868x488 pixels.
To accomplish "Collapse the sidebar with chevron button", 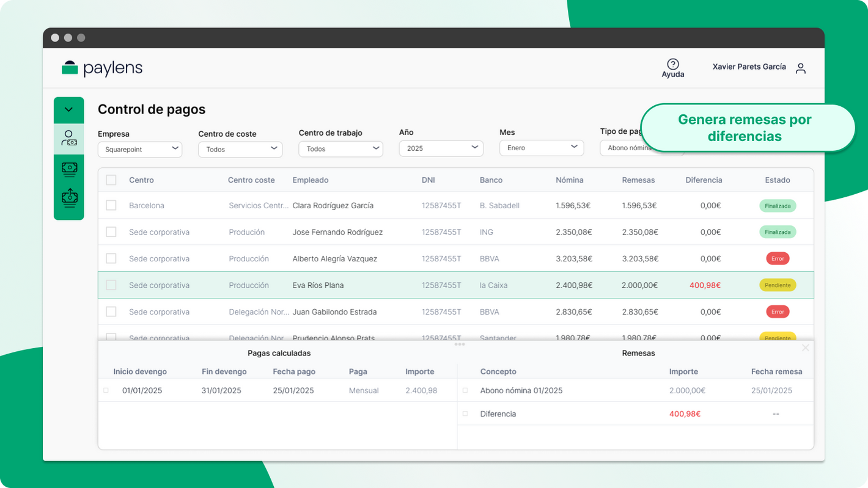I will pos(69,110).
